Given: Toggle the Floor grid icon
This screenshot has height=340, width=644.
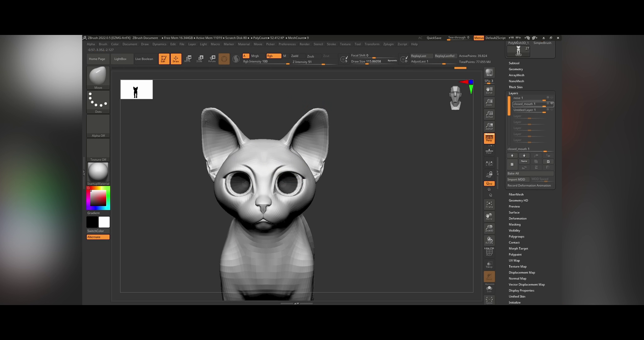Looking at the screenshot, I should [489, 151].
